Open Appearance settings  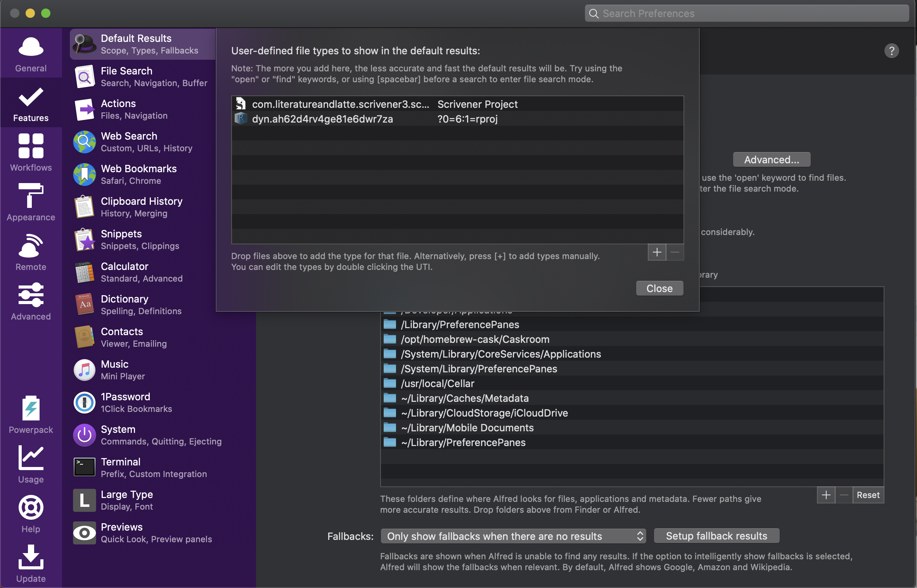pos(31,202)
